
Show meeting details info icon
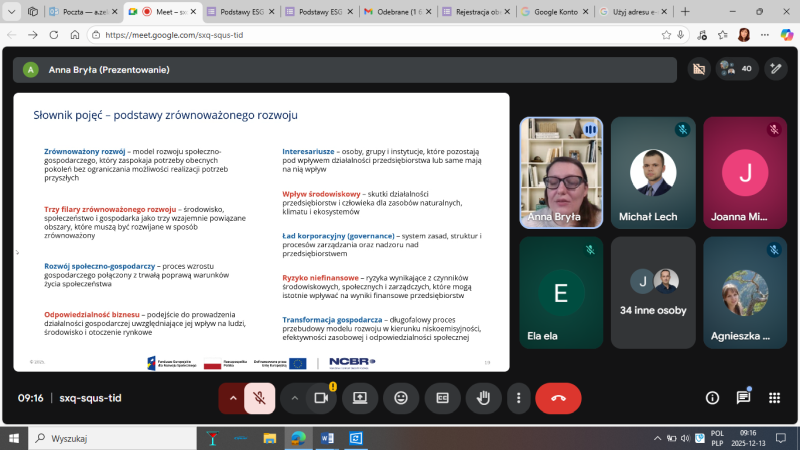713,398
